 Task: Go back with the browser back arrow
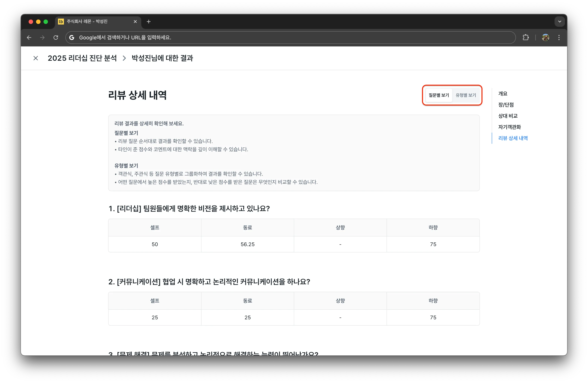pos(29,38)
